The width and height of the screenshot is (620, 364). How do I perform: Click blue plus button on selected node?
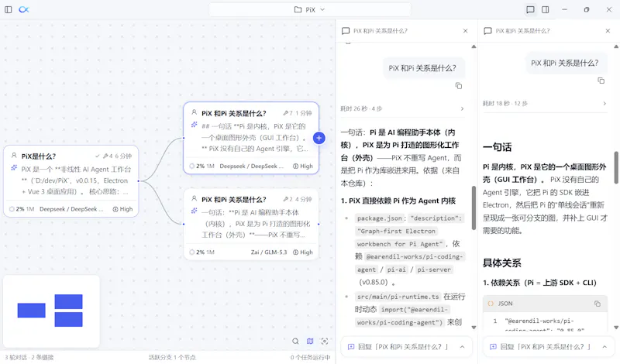click(319, 138)
